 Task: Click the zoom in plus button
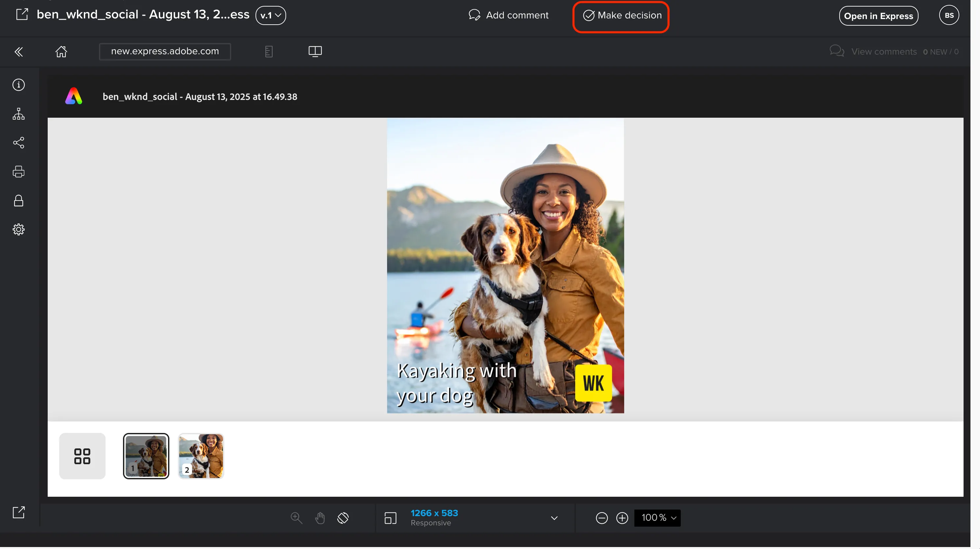point(622,518)
